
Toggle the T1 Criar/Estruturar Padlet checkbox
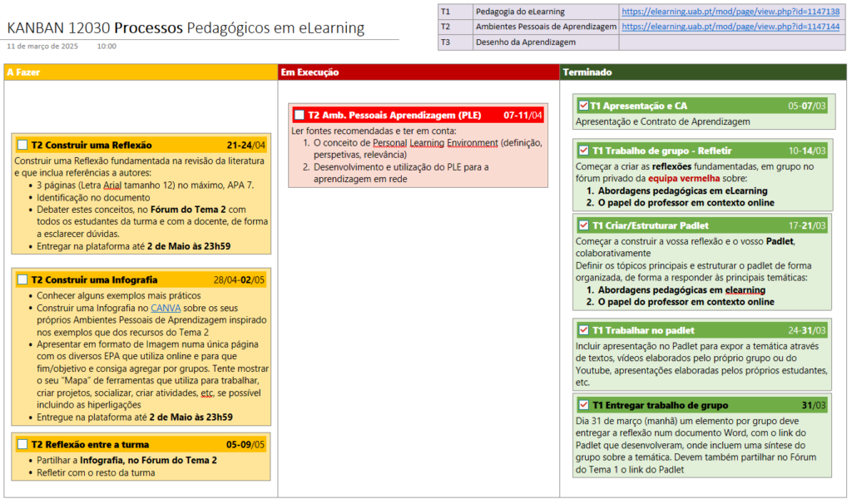click(x=583, y=225)
